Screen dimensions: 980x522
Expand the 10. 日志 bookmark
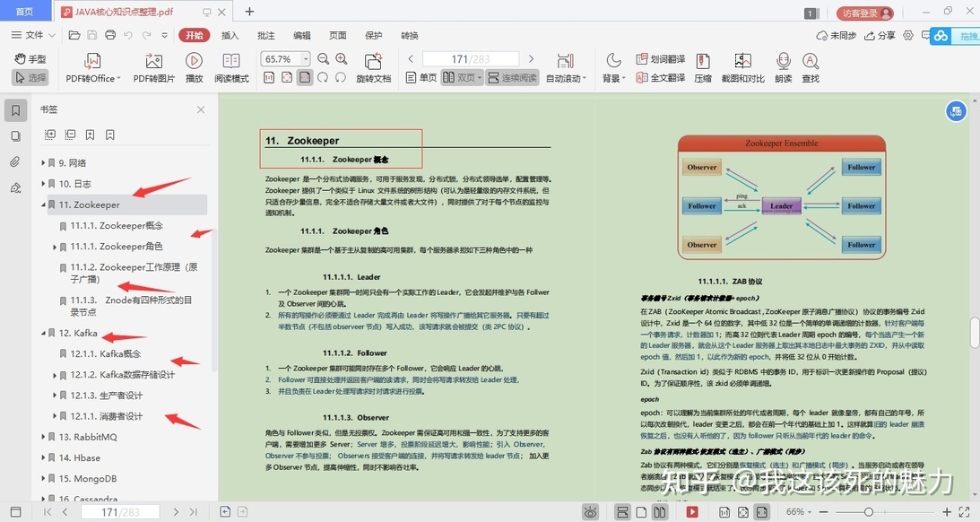click(43, 183)
